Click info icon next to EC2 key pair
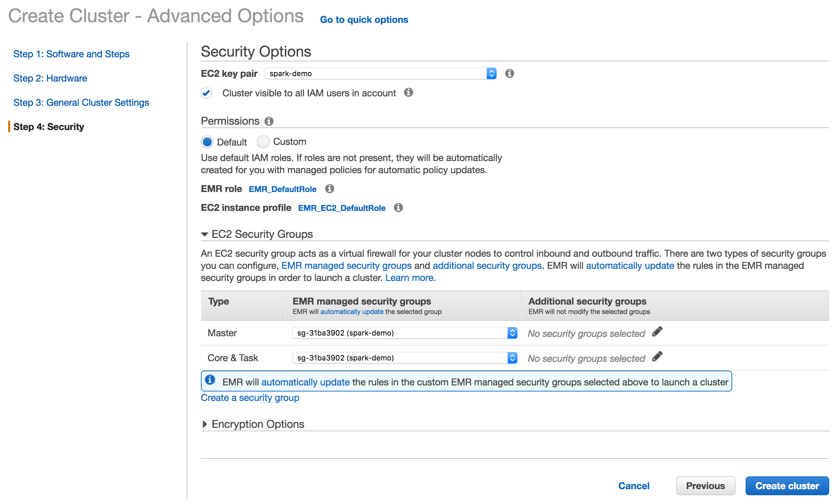 pos(509,73)
